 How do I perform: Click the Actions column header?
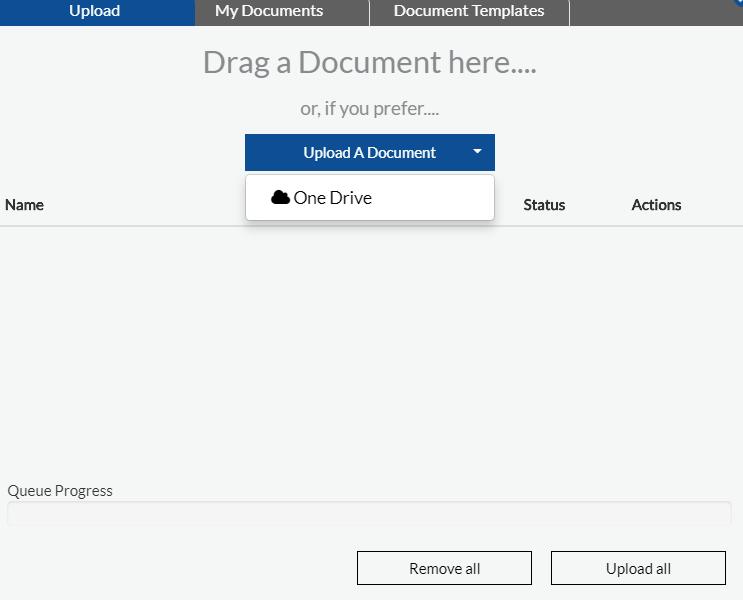[x=656, y=205]
